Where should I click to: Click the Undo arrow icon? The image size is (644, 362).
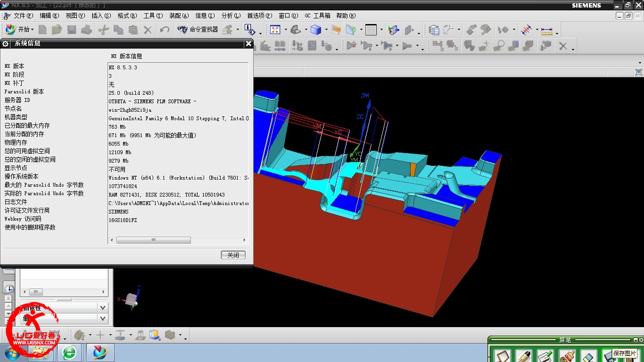coord(165,30)
